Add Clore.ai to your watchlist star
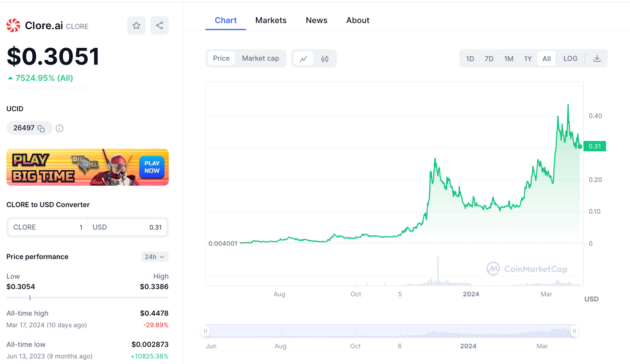630x364 pixels. (x=136, y=25)
